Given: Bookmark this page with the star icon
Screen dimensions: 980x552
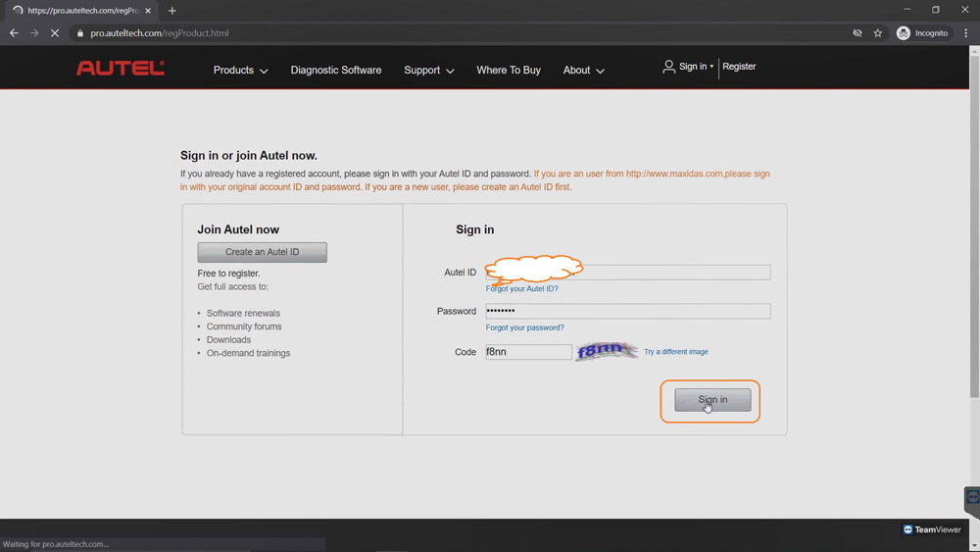Looking at the screenshot, I should click(x=877, y=33).
